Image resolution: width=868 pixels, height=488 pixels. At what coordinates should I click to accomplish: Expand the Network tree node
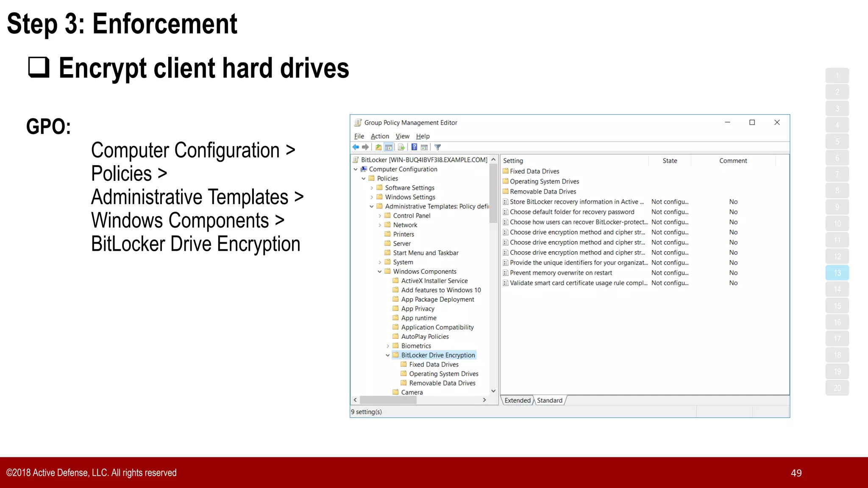coord(380,225)
